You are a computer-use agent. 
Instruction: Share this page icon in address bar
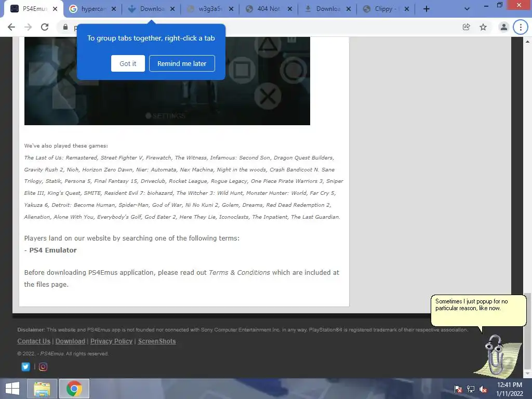click(x=467, y=27)
